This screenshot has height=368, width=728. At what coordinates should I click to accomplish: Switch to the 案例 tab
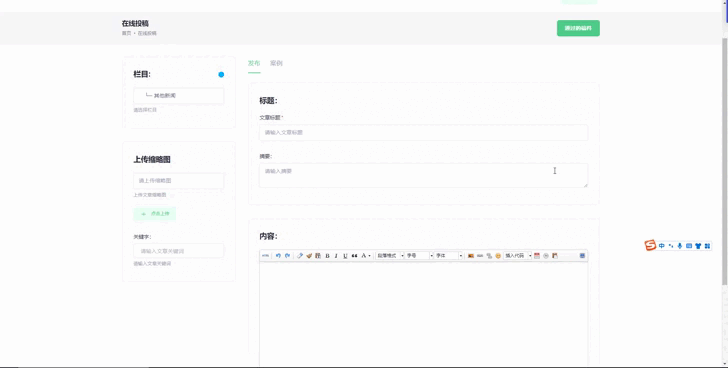pyautogui.click(x=276, y=63)
